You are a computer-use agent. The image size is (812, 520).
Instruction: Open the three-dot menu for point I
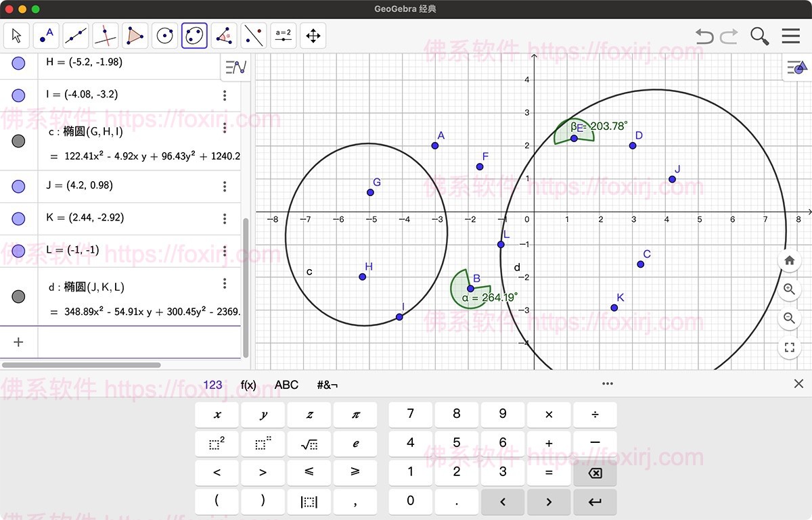(224, 95)
